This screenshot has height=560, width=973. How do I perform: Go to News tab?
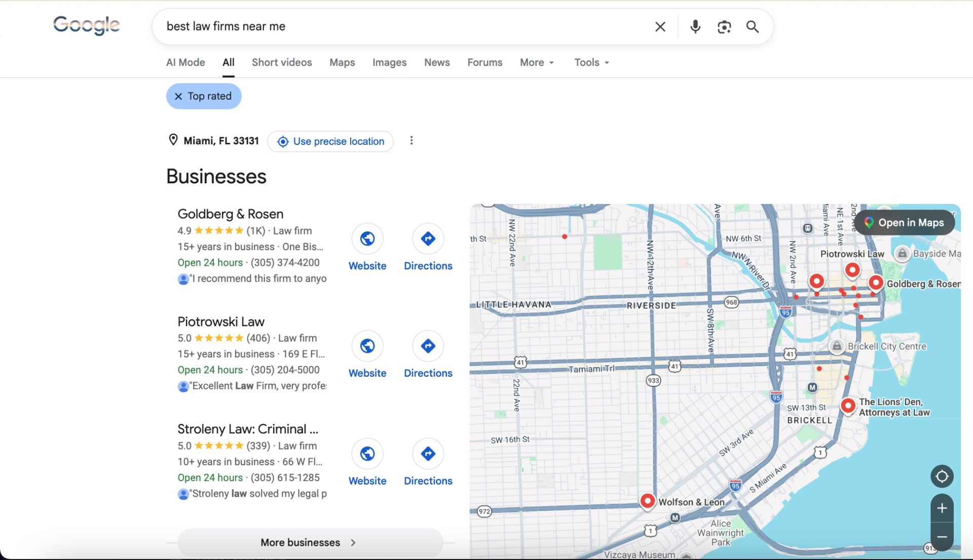[x=437, y=62]
